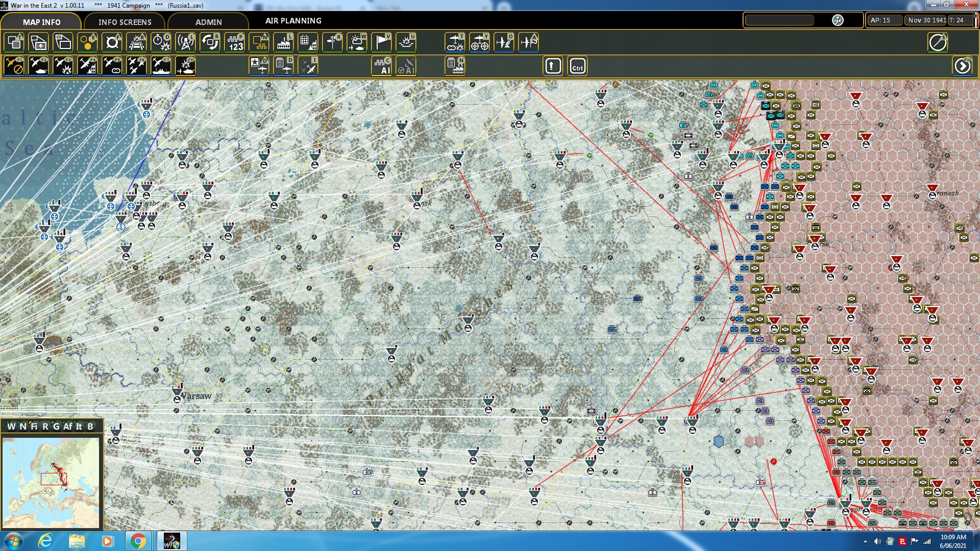The width and height of the screenshot is (980, 551).
Task: Toggle victory flag locations icon
Action: [x=381, y=42]
